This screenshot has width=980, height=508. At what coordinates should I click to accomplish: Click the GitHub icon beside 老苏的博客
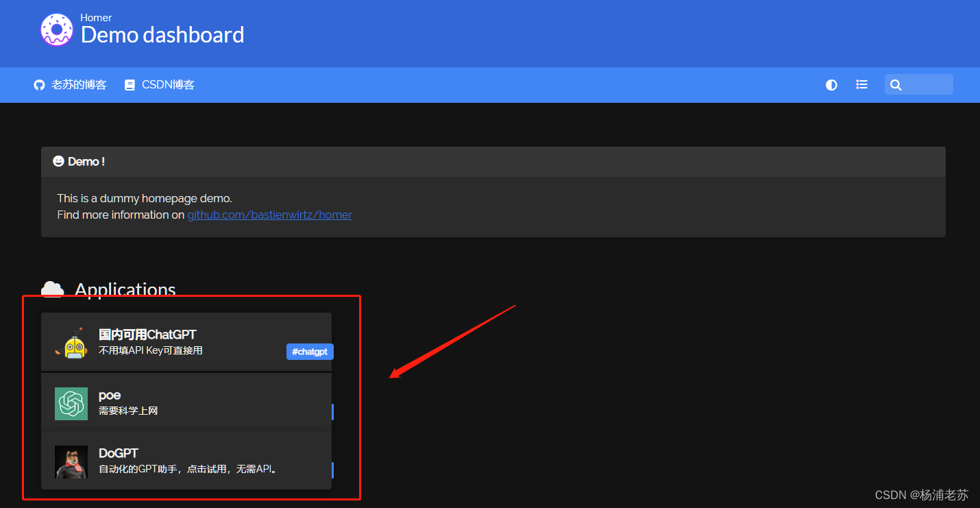click(39, 85)
